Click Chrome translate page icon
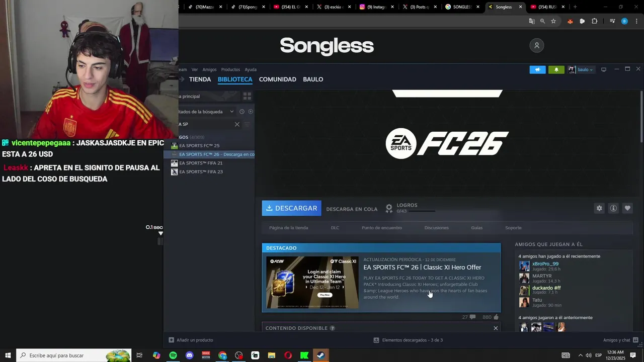 (532, 21)
